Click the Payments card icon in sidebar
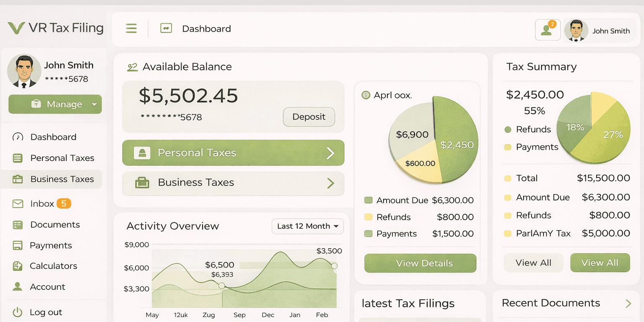 tap(18, 246)
